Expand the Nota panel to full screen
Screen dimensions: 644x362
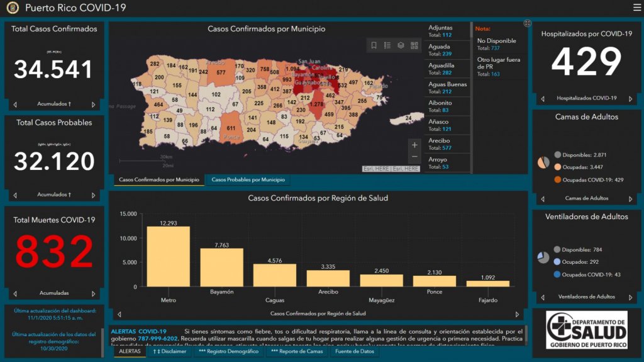tap(527, 23)
